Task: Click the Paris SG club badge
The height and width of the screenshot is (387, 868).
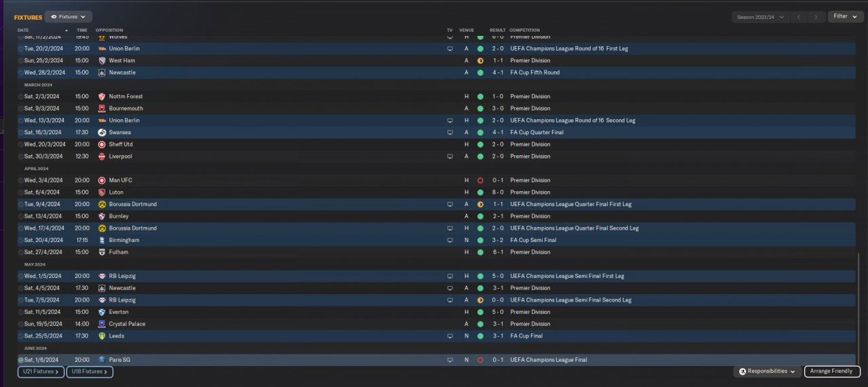Action: pos(102,360)
